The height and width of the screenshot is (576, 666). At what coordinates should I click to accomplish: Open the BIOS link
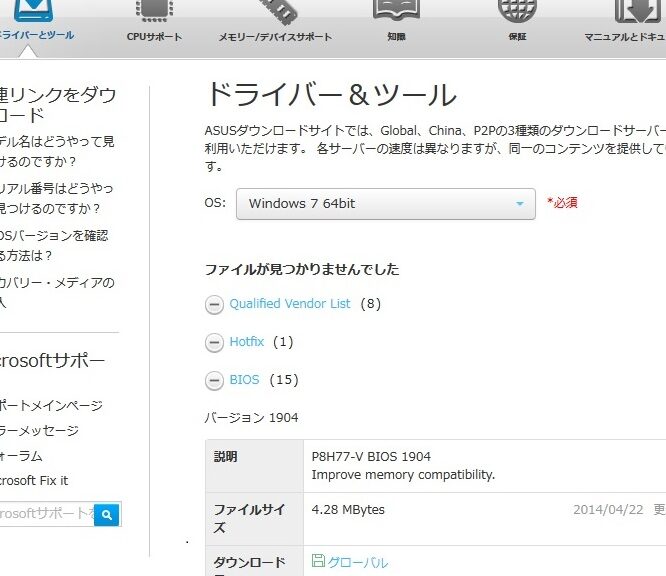(244, 379)
